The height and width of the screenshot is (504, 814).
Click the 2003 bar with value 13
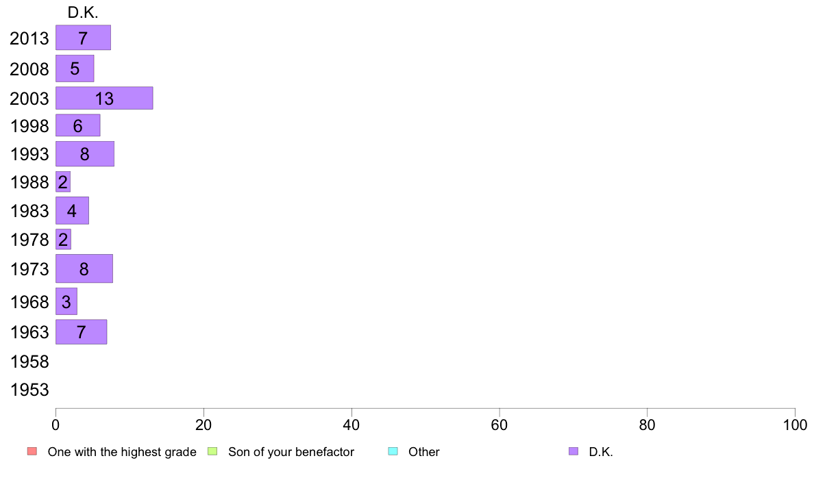click(104, 98)
